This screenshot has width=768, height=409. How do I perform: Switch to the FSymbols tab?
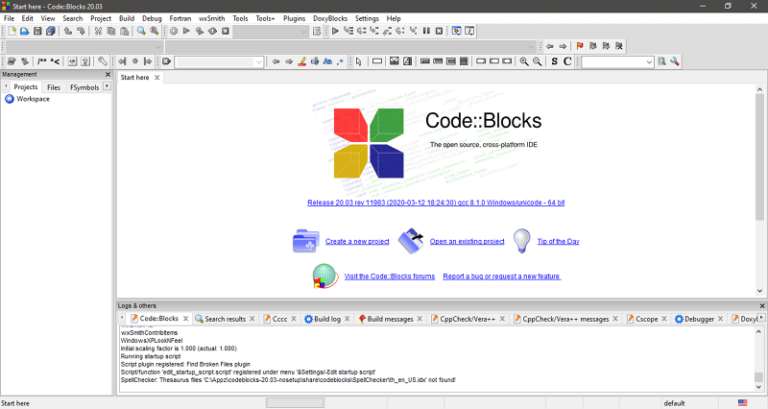tap(84, 87)
